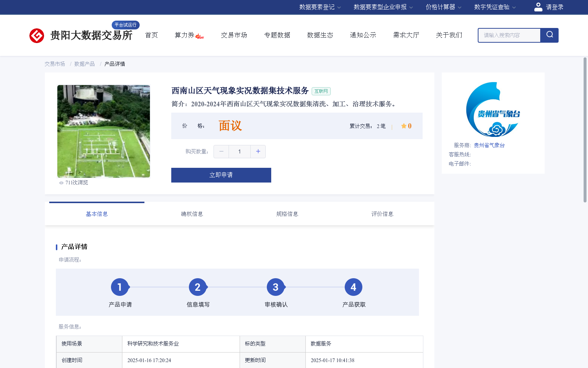Click product title 西南山区天气现象实况数据集技术服务

coord(240,91)
